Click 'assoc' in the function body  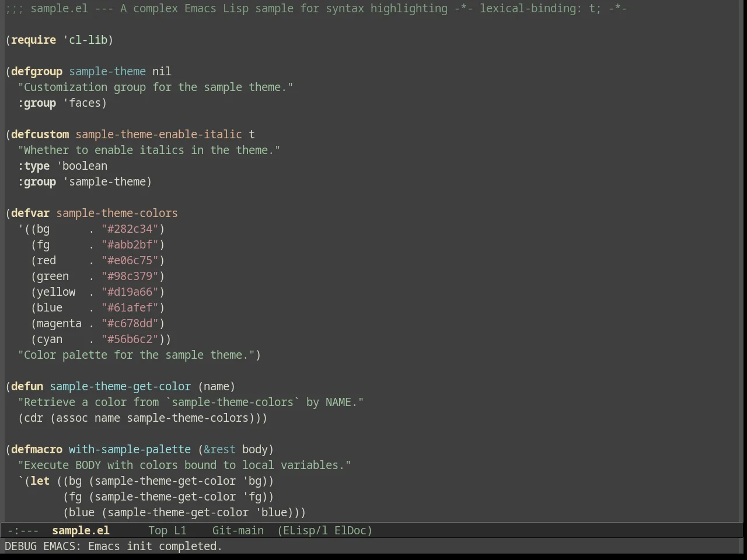pyautogui.click(x=72, y=418)
